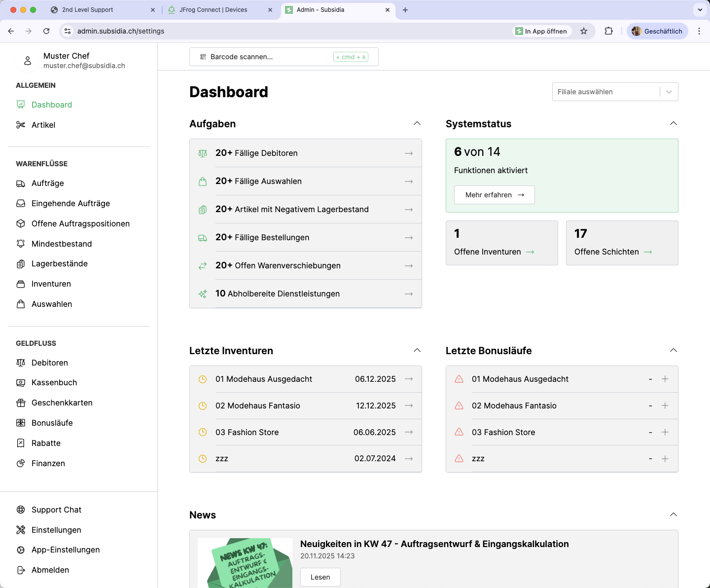Click the Support Chat lifebuoy icon
This screenshot has width=710, height=588.
coord(21,510)
